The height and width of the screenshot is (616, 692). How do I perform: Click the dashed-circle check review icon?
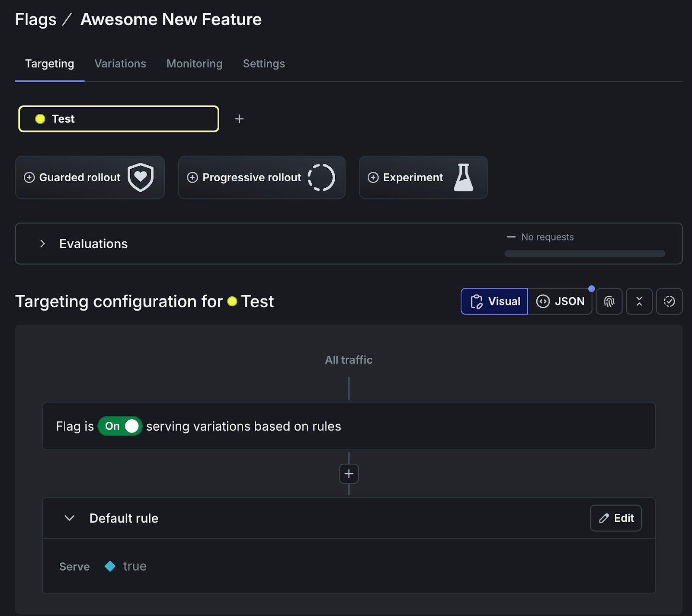[669, 301]
